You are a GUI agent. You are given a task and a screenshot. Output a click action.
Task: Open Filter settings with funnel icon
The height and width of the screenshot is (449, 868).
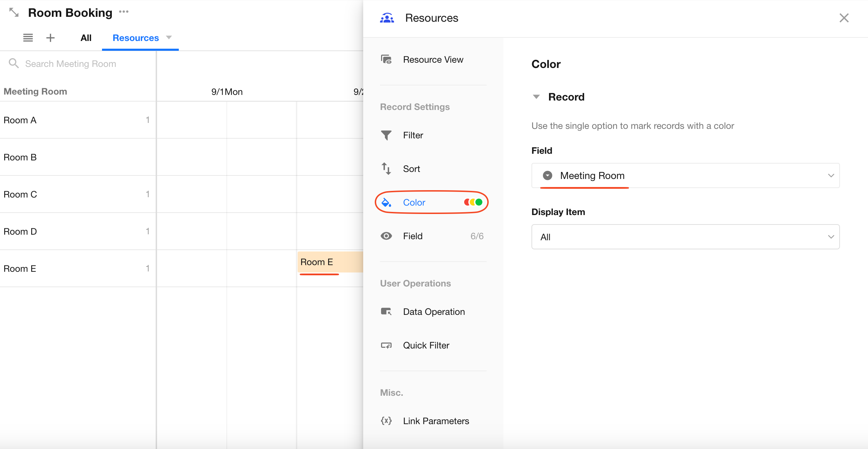tap(413, 135)
